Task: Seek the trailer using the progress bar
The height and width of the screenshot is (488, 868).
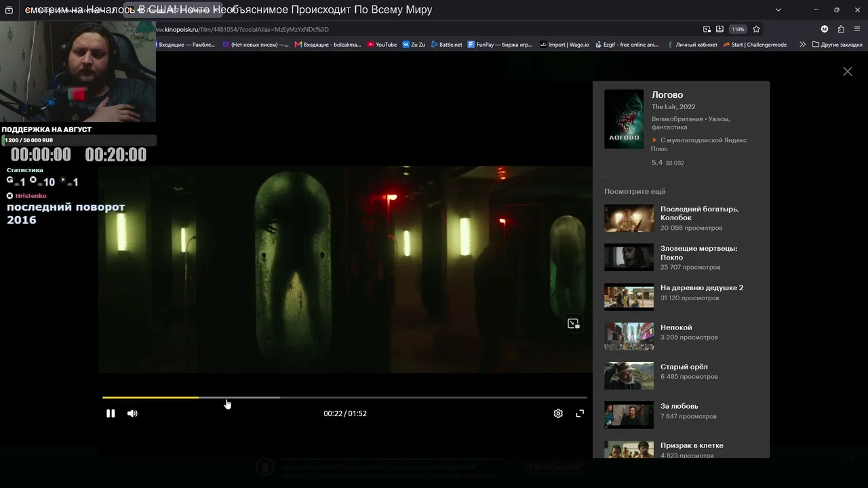Action: 344,397
